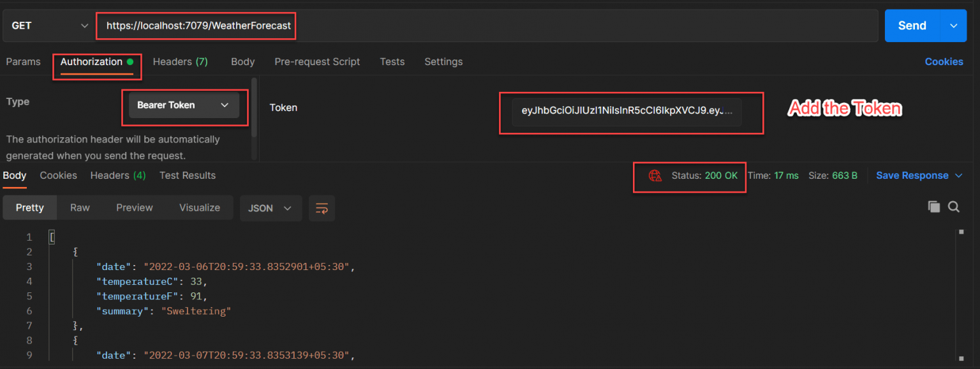Open the request Headers (7) tab
This screenshot has height=369, width=980.
click(x=181, y=62)
